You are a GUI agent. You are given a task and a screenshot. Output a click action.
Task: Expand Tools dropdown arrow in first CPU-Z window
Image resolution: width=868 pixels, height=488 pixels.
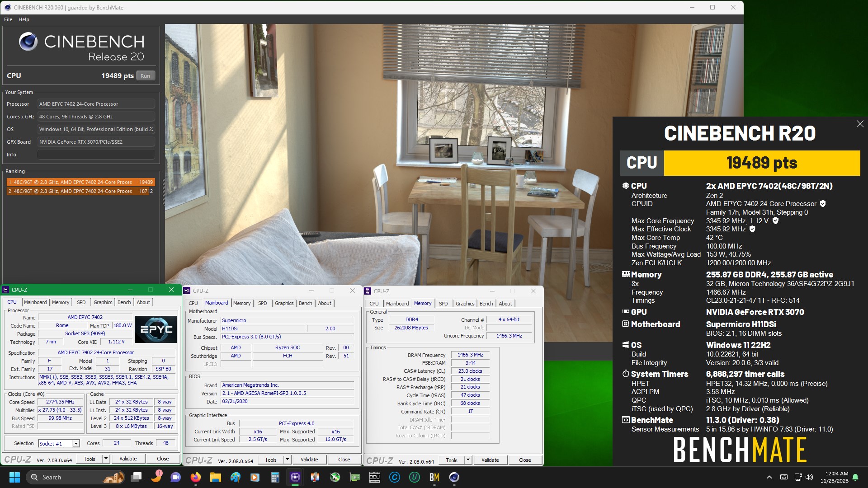[106, 459]
